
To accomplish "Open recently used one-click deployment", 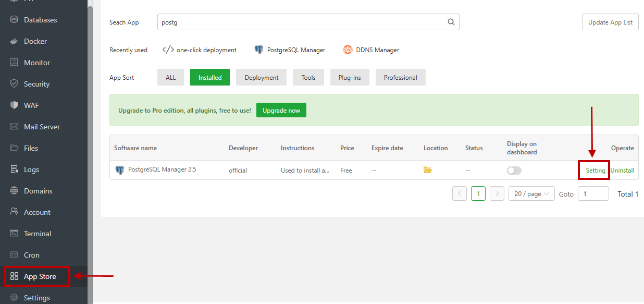I will [x=206, y=50].
